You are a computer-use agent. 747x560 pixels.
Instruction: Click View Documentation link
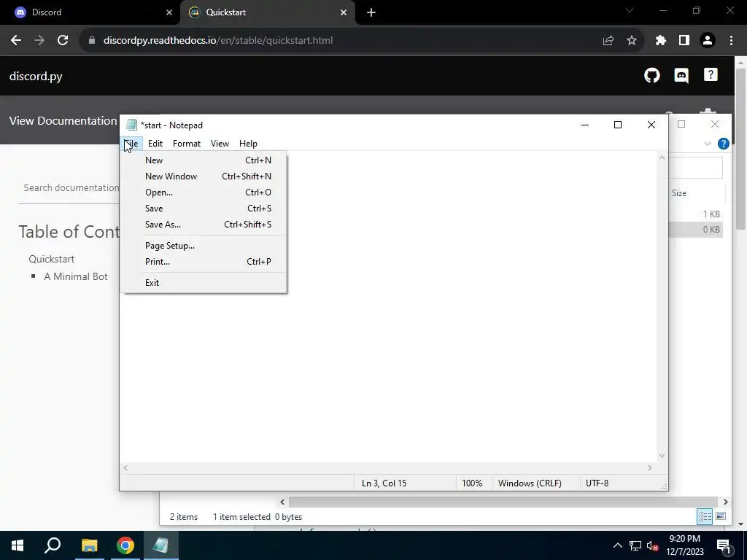point(63,120)
